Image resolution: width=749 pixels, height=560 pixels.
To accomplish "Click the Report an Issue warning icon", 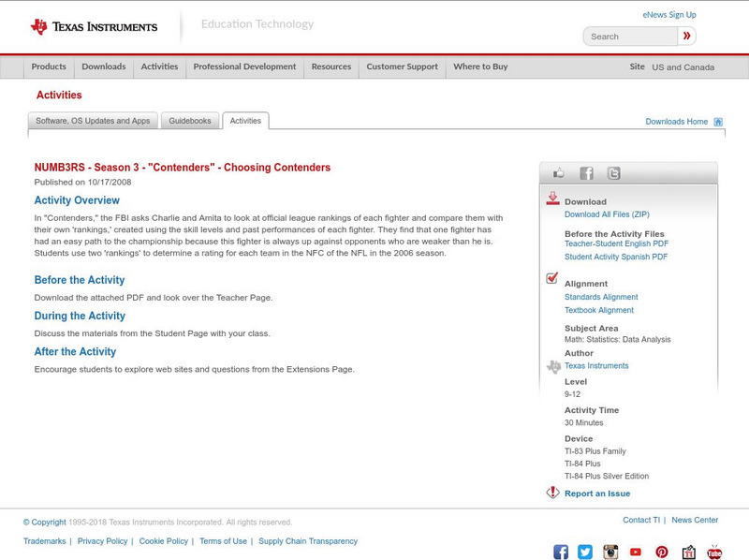I will tap(552, 493).
